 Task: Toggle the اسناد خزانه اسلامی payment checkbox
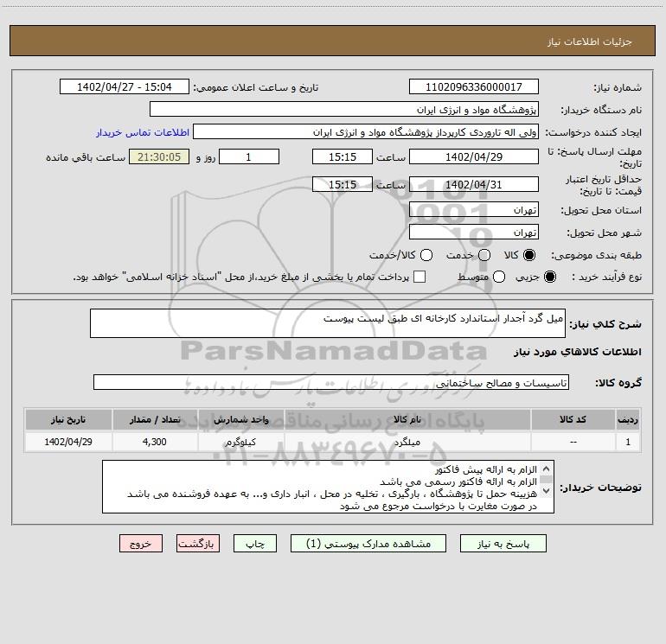419,277
